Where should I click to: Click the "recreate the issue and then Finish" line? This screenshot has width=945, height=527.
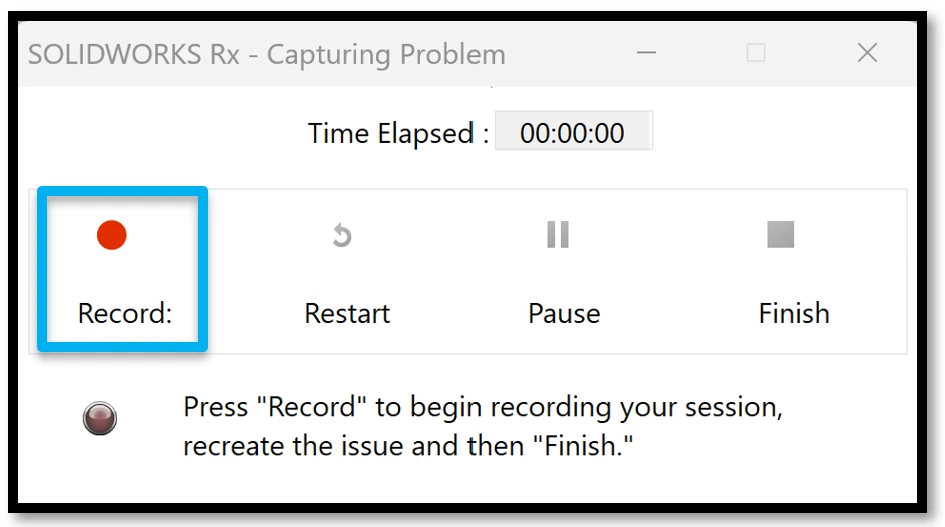tap(408, 446)
